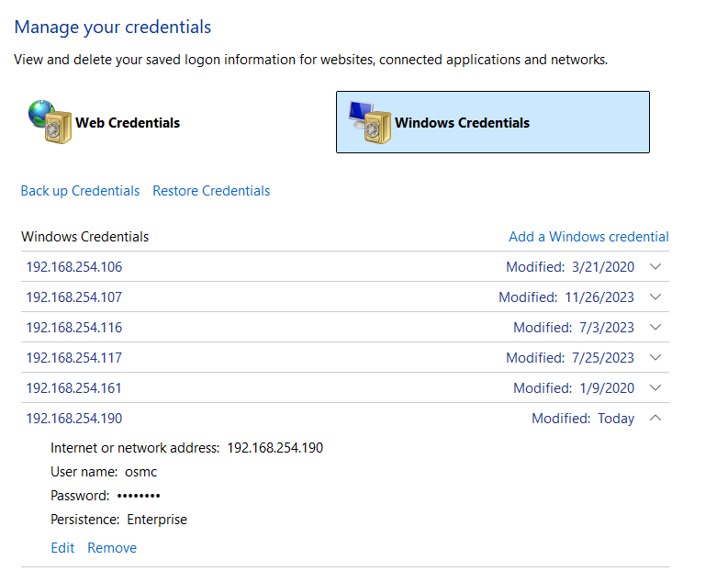The width and height of the screenshot is (728, 571).
Task: Click Modified 3/21/2020 date text
Action: [x=570, y=267]
